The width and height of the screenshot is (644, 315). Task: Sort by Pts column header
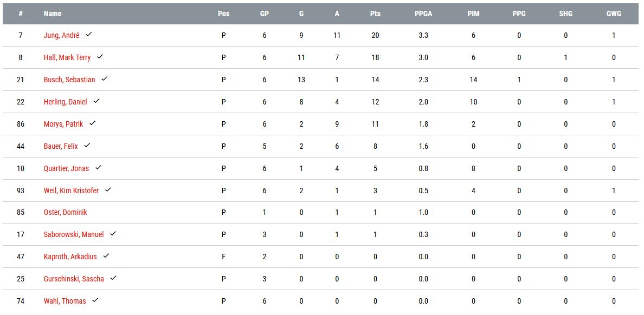(375, 14)
